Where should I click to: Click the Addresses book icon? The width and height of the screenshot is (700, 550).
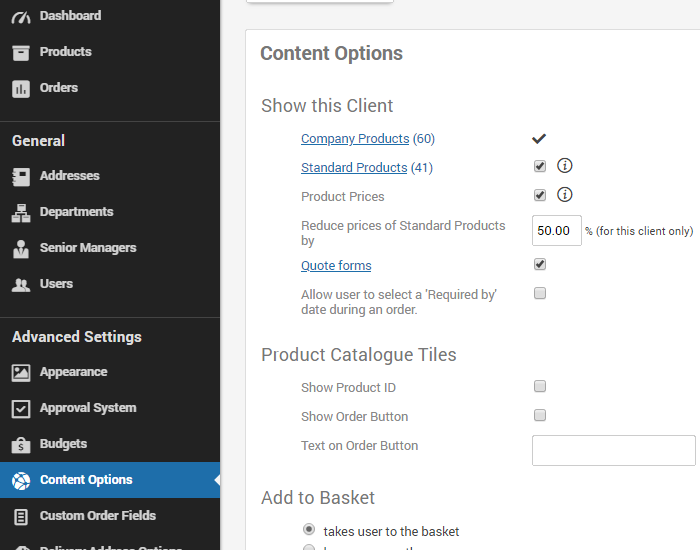pyautogui.click(x=21, y=176)
